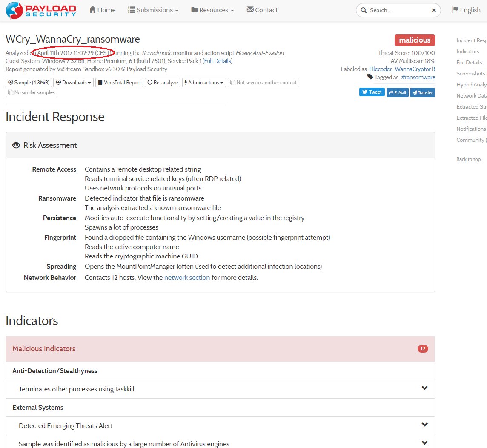Click Reads the cryptographic machine GUID text
The image size is (487, 448).
click(141, 256)
